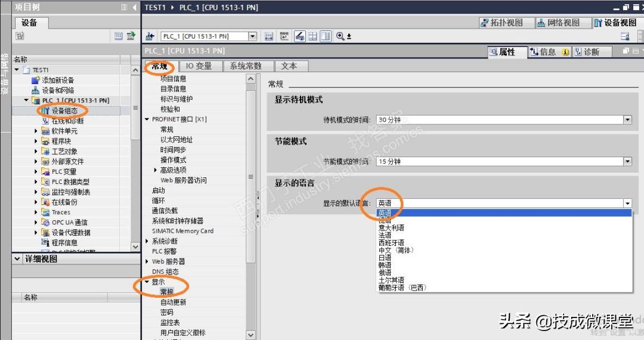Select 法语 in the language list
Image resolution: width=644 pixels, height=340 pixels.
[385, 235]
